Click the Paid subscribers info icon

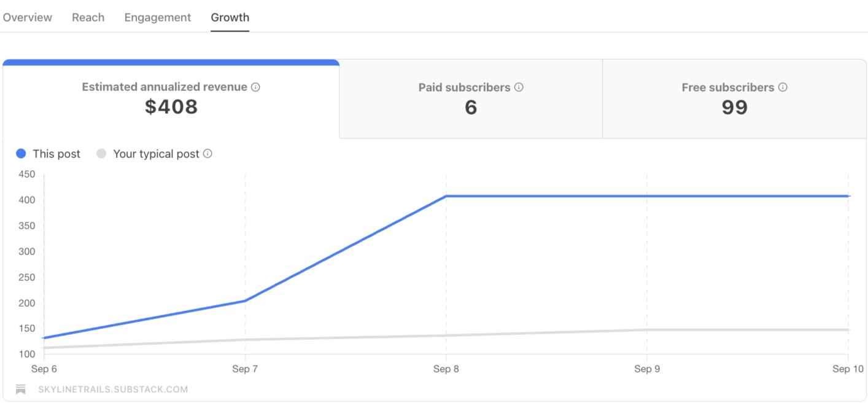click(519, 87)
